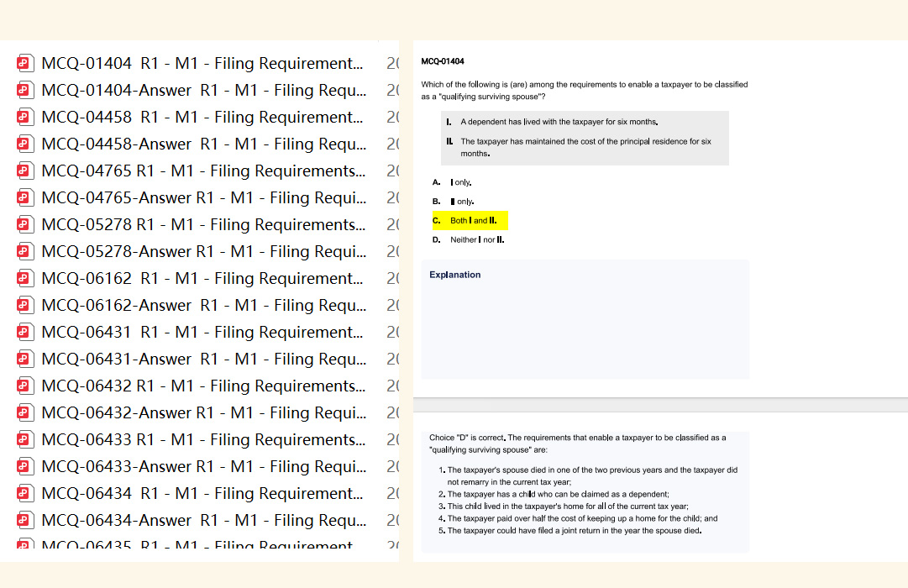This screenshot has height=588, width=908.
Task: Click the PDF icon beside MCQ-06431-Answer
Action: (24, 360)
